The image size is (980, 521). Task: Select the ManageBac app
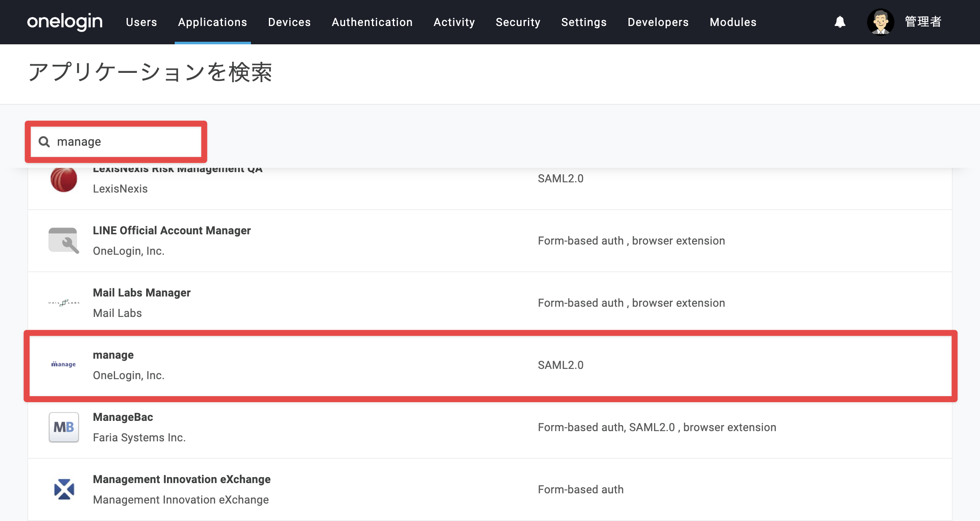point(490,427)
